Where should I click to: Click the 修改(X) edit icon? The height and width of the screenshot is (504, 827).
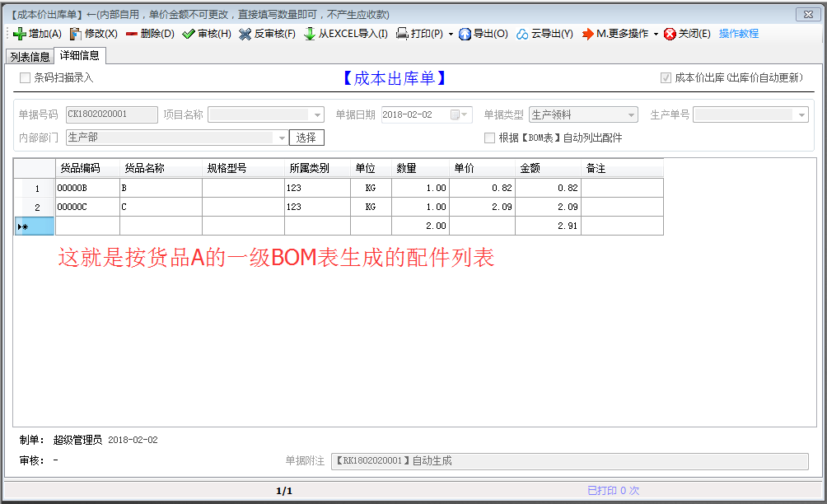(x=76, y=34)
